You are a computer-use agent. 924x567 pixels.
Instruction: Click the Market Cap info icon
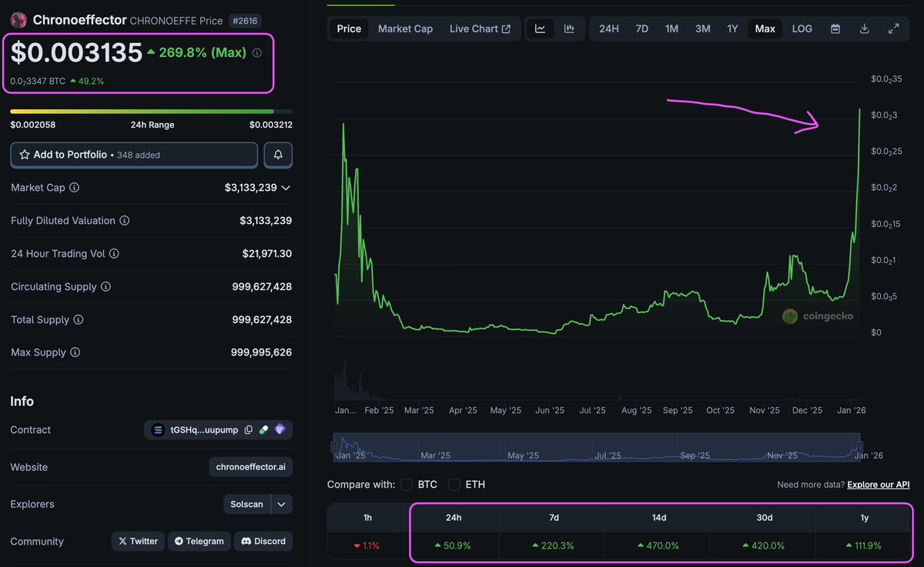74,188
